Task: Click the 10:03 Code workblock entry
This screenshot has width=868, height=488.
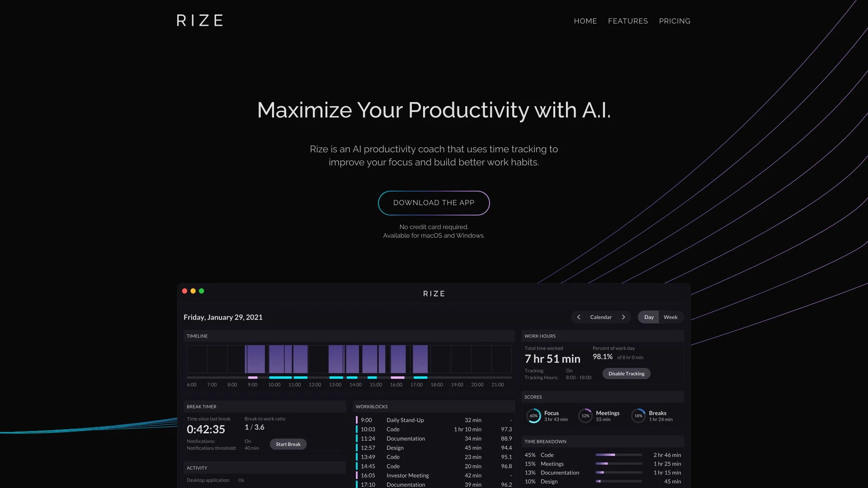Action: (x=434, y=429)
